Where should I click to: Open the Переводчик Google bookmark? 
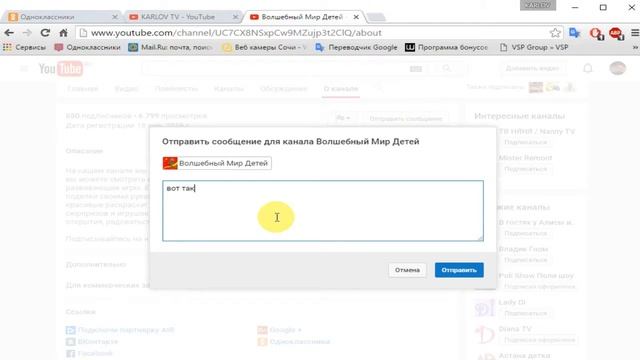point(356,47)
